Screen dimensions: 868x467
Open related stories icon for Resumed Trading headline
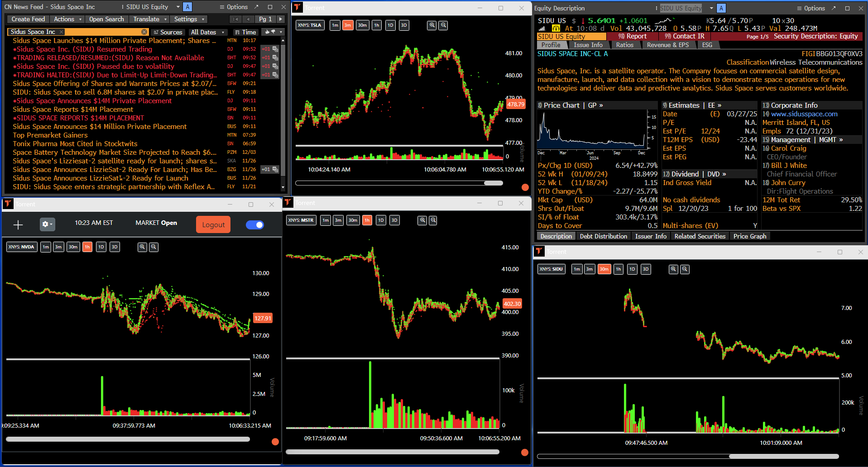pyautogui.click(x=275, y=49)
